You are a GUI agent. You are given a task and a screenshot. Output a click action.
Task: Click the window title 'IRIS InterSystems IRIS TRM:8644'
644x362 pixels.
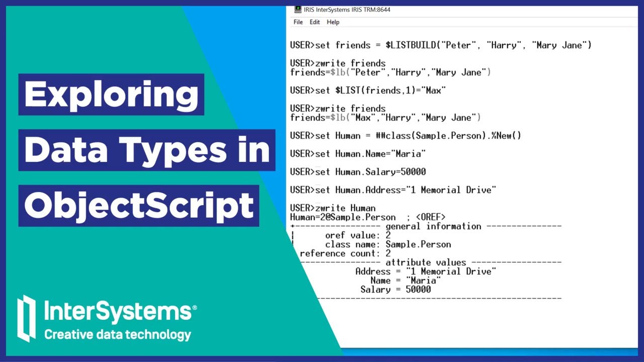point(347,10)
